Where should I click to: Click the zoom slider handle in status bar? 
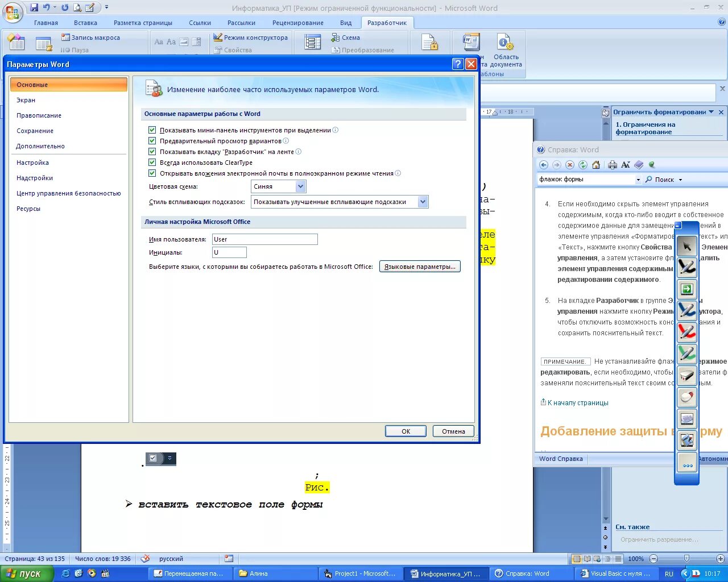(686, 559)
